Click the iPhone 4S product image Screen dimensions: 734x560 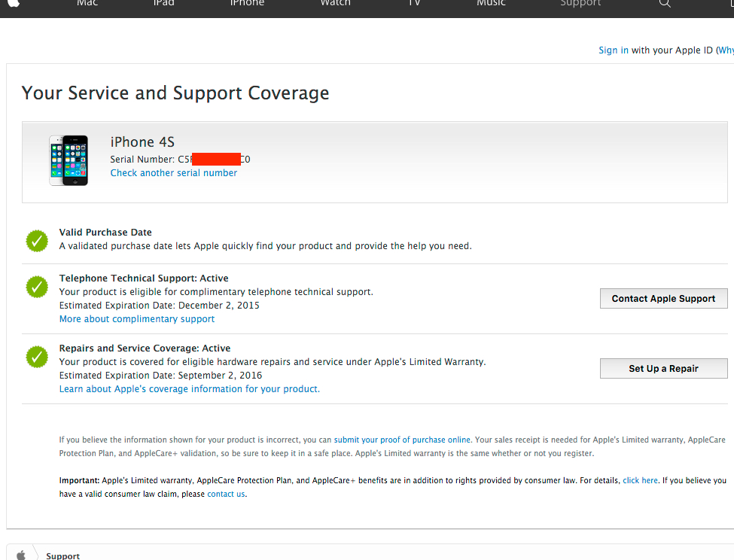69,160
